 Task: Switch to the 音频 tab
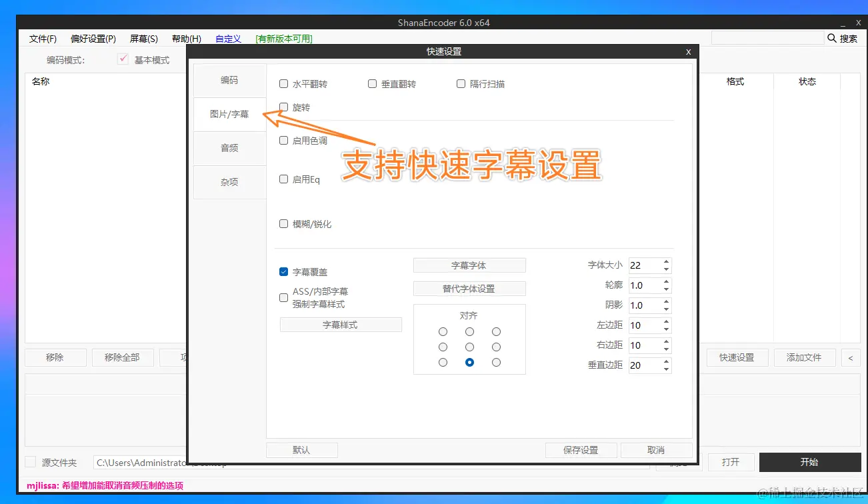point(229,148)
